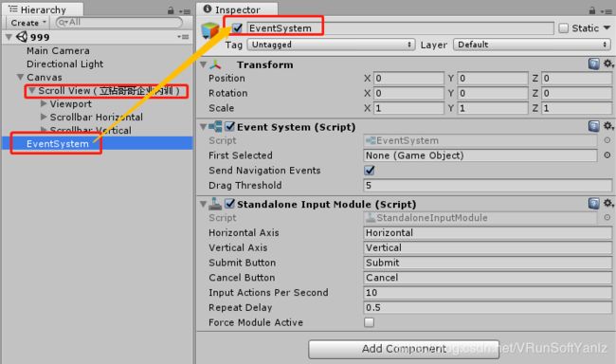Viewport: 616px width, 364px height.
Task: Click the Unity scene icon beside 999
Action: point(22,37)
